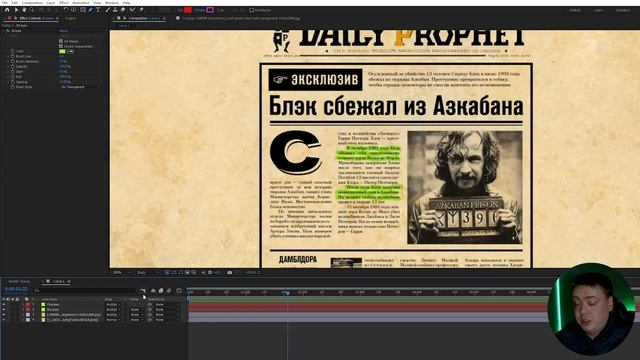Click the timeline current timecode field
Image resolution: width=640 pixels, height=360 pixels.
point(16,289)
